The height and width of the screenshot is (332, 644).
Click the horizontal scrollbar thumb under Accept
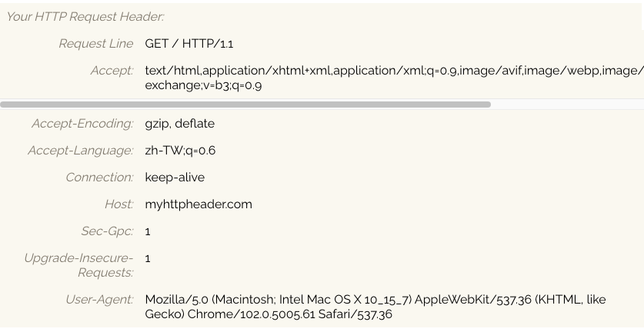(245, 105)
